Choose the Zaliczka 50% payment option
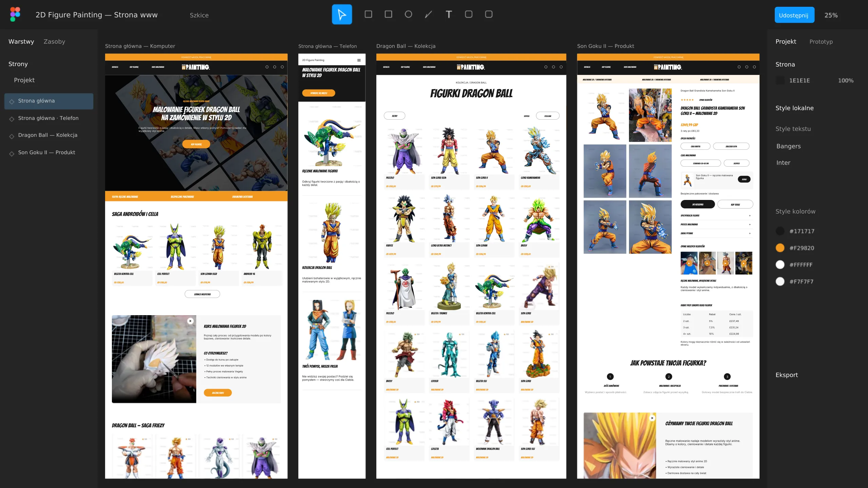The image size is (868, 488). [731, 146]
